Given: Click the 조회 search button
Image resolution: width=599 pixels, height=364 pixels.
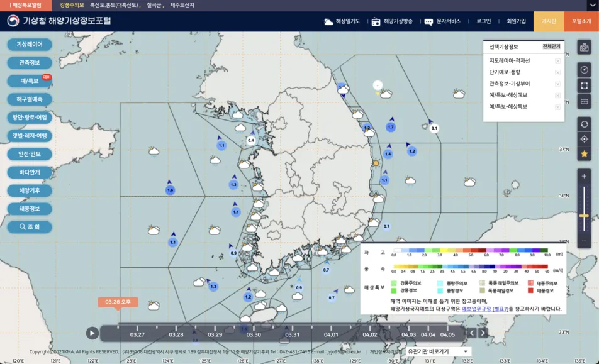Looking at the screenshot, I should pyautogui.click(x=30, y=227).
